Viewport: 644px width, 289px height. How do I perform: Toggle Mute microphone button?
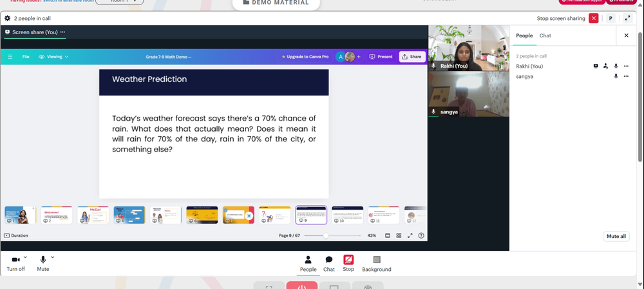(43, 263)
